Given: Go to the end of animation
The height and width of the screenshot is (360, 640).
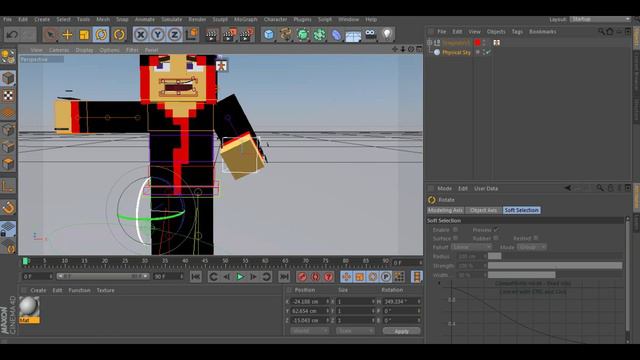Looking at the screenshot, I should point(284,277).
